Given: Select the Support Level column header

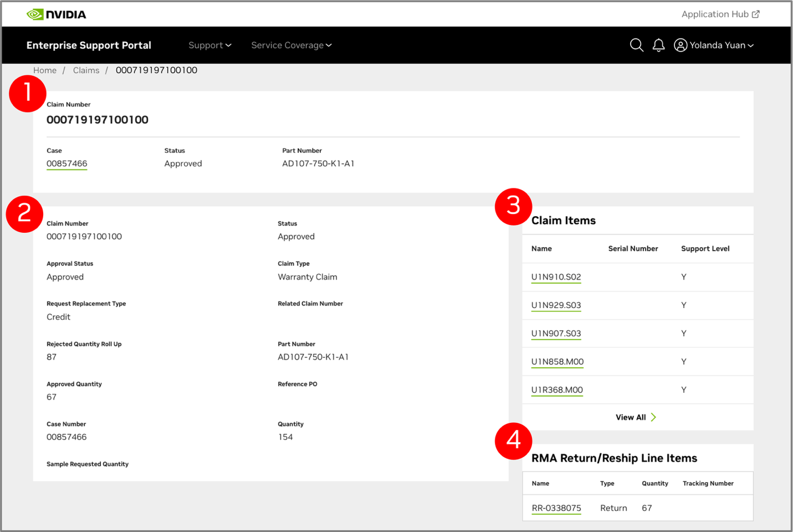Looking at the screenshot, I should (705, 249).
